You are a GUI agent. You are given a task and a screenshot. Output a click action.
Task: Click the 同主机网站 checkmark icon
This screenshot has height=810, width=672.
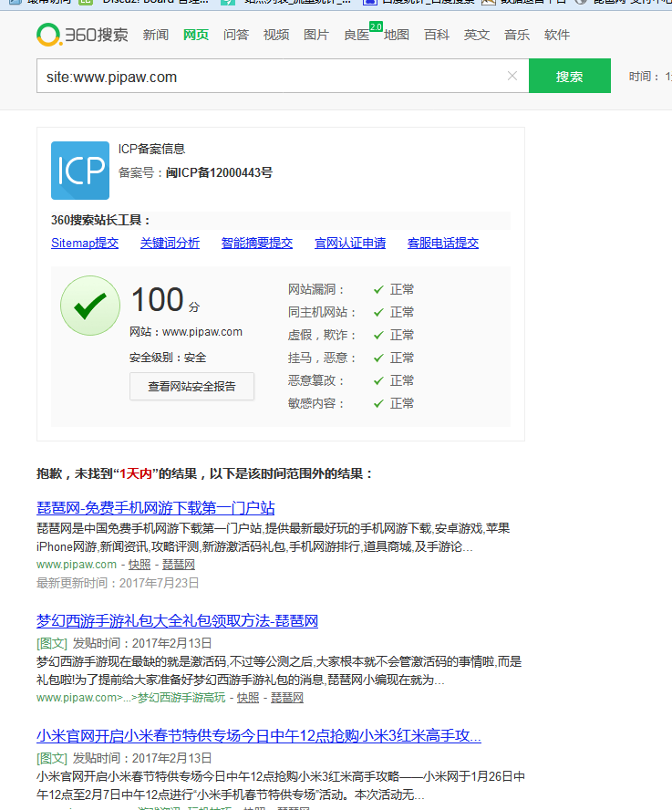[x=378, y=313]
